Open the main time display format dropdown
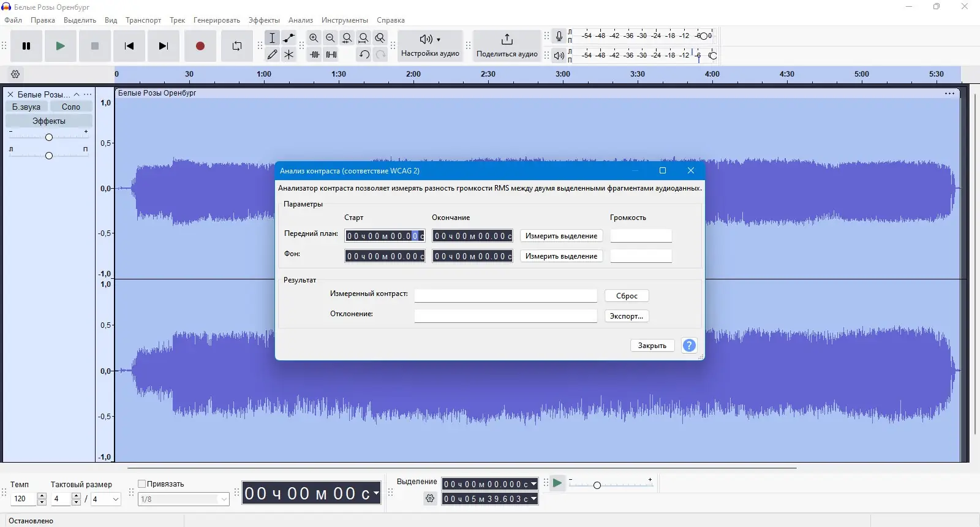This screenshot has height=527, width=980. coord(376,493)
